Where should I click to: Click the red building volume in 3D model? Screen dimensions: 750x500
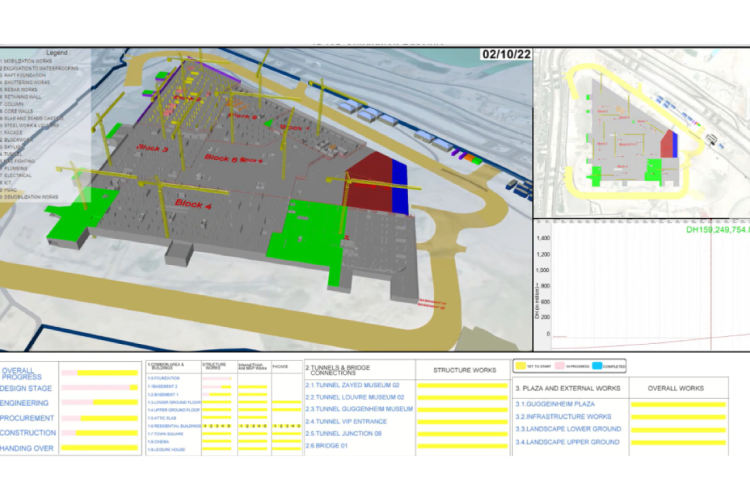coord(368,175)
